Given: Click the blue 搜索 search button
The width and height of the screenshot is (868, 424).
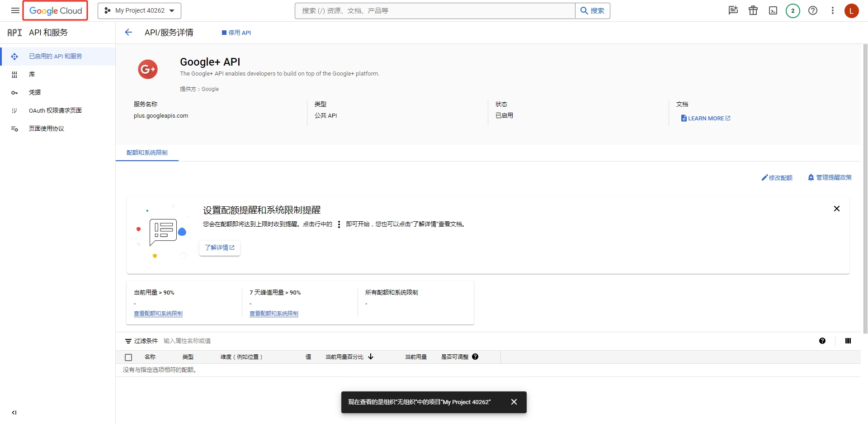Looking at the screenshot, I should pos(593,10).
